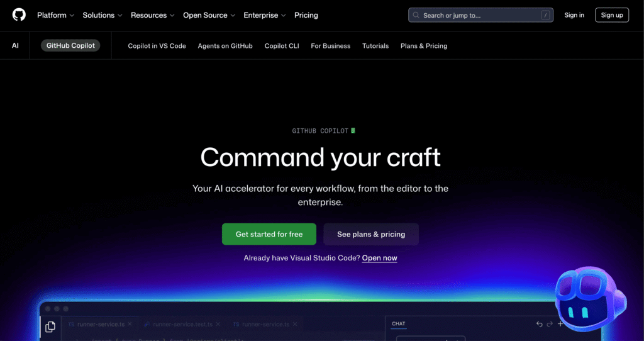The image size is (644, 341).
Task: Click See plans & pricing button
Action: click(x=371, y=234)
